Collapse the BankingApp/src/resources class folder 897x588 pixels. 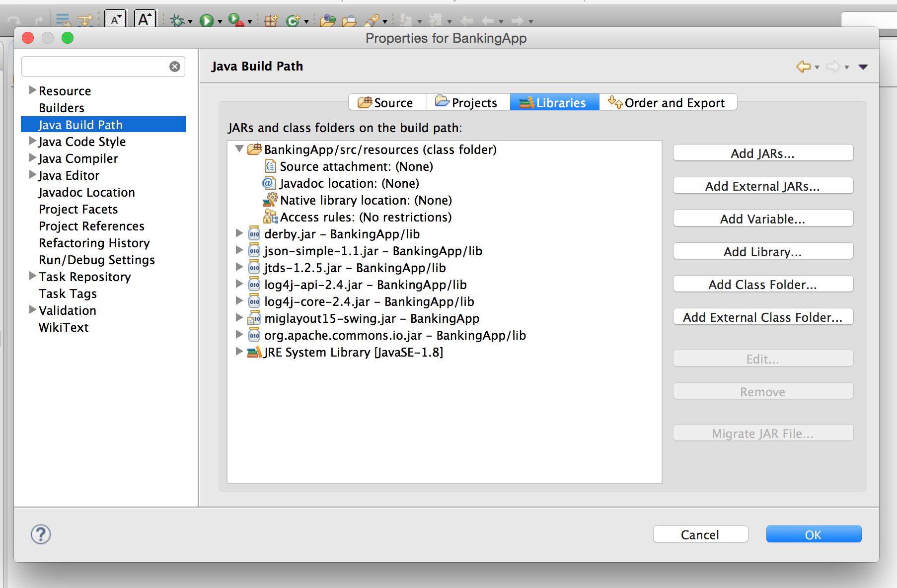pos(239,148)
